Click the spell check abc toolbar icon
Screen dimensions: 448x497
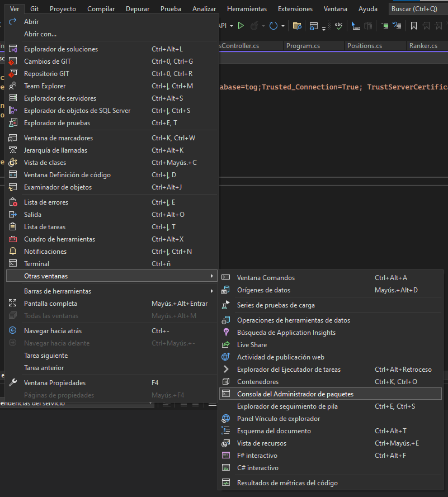click(338, 26)
